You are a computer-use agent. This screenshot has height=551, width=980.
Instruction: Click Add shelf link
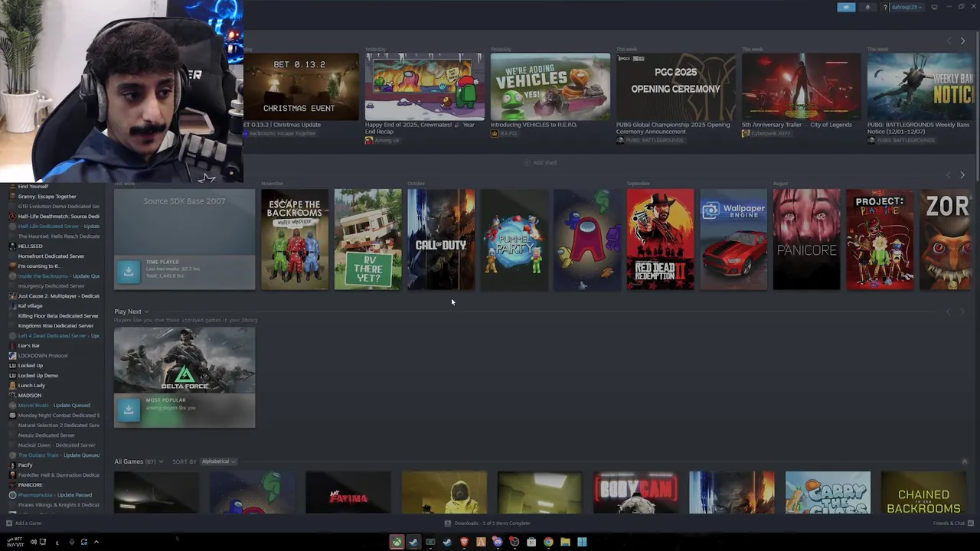[541, 162]
